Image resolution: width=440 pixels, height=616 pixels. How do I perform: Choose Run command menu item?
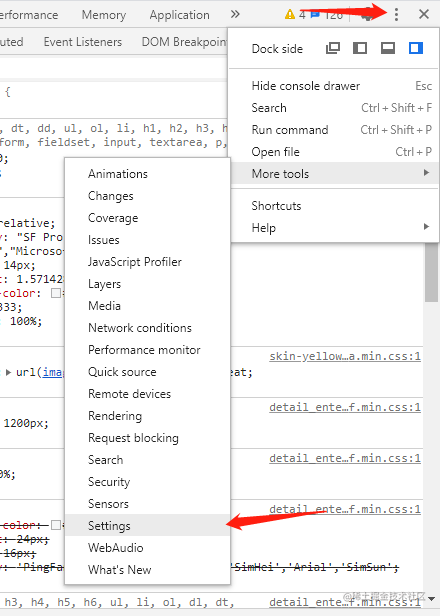click(x=334, y=130)
